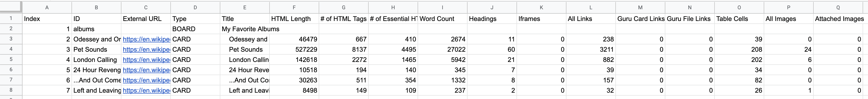
Task: Select table cells value 26
Action: pos(739,90)
